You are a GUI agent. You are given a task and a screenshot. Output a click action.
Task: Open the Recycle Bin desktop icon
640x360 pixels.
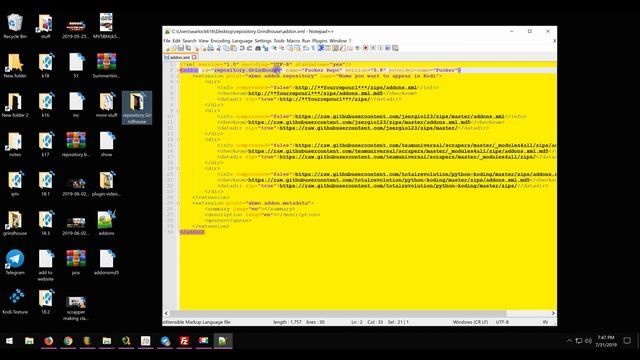coord(15,26)
